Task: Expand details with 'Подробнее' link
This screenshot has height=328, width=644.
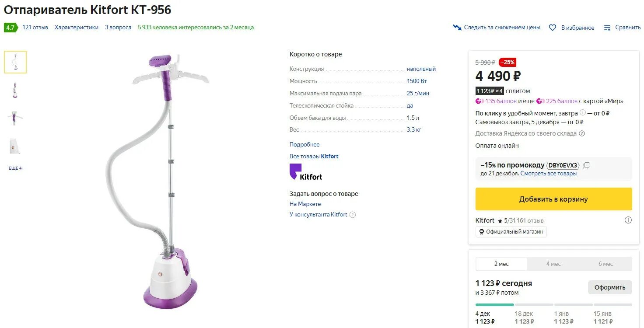Action: [x=304, y=144]
